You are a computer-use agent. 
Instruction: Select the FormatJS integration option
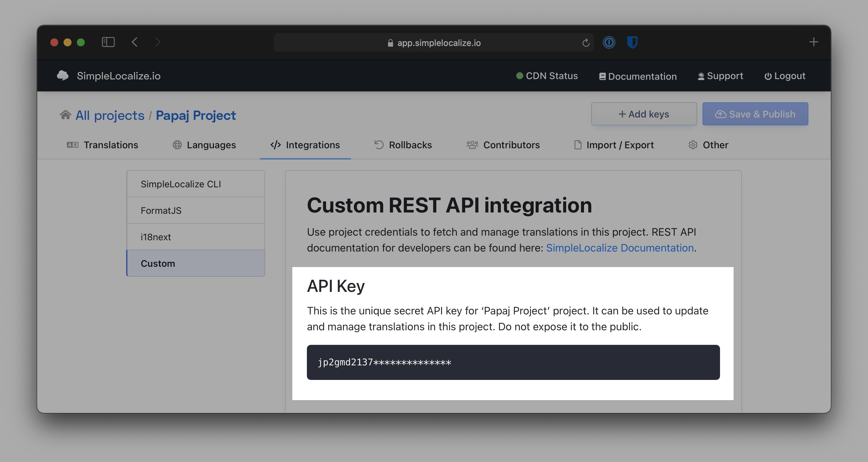(x=195, y=210)
